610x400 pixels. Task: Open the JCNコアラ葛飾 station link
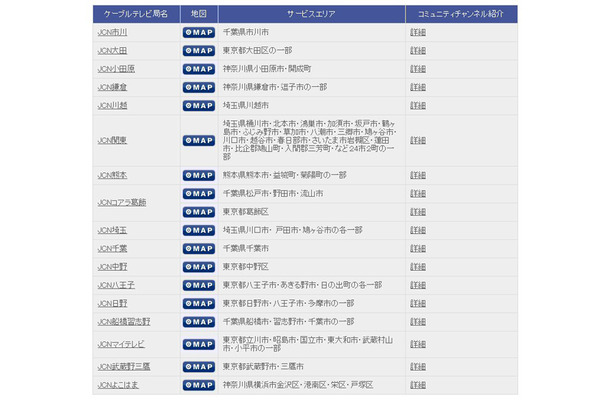[x=122, y=203]
